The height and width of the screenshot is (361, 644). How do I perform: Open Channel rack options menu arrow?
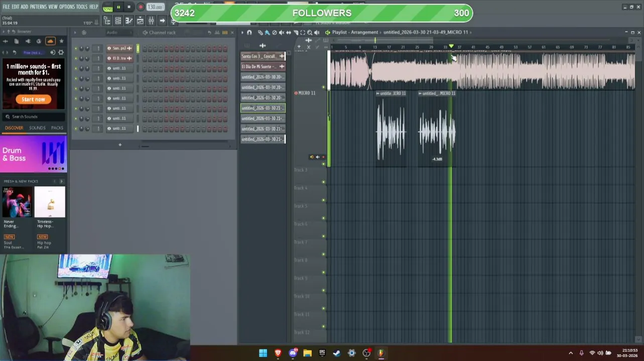pyautogui.click(x=75, y=33)
